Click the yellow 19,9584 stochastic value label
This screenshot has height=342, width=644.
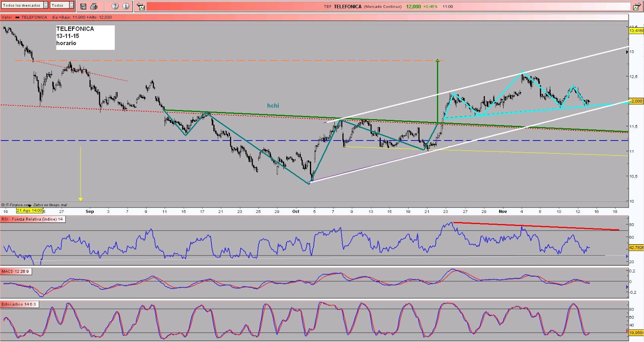click(636, 333)
